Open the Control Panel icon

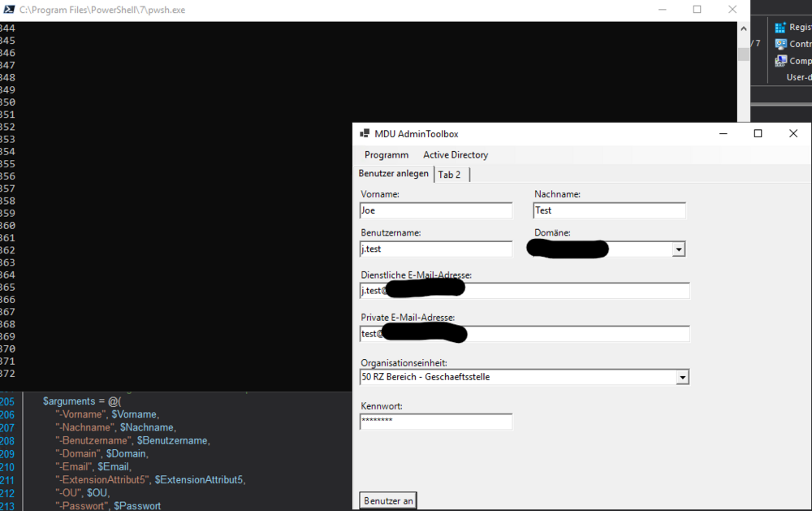pyautogui.click(x=781, y=44)
